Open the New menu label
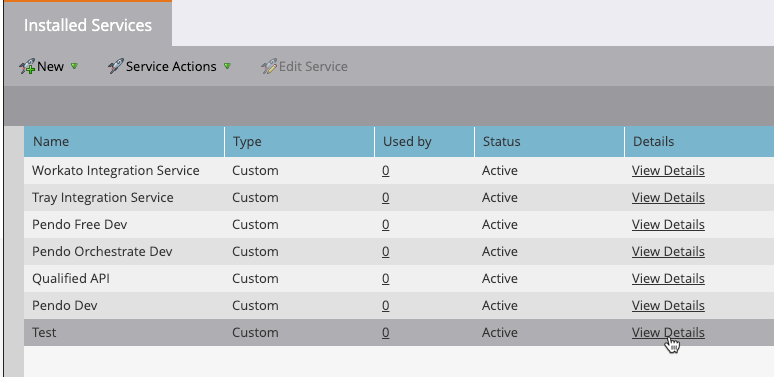Screen dimensions: 774x377 (50, 66)
